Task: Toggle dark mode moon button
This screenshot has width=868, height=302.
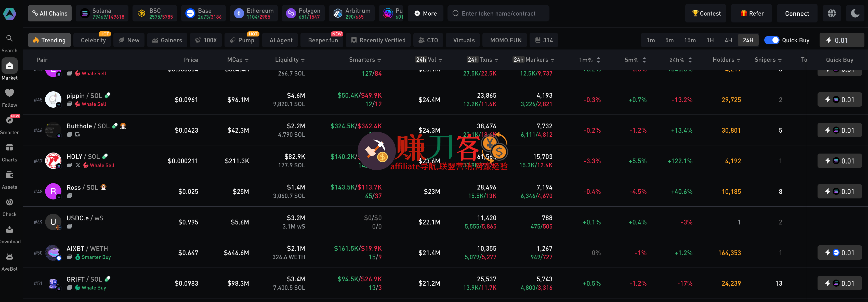Action: tap(855, 14)
